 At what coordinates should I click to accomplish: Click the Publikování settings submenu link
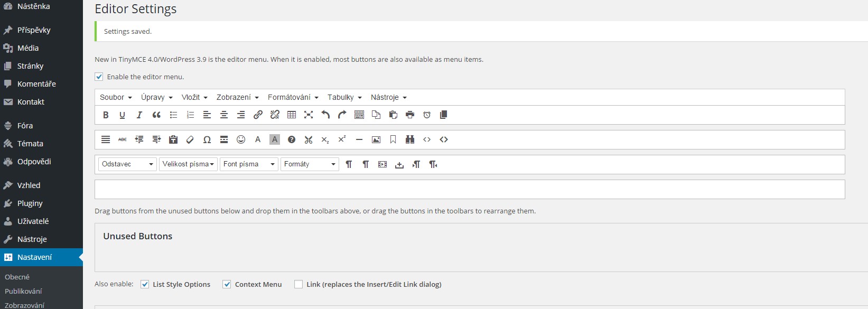point(23,291)
